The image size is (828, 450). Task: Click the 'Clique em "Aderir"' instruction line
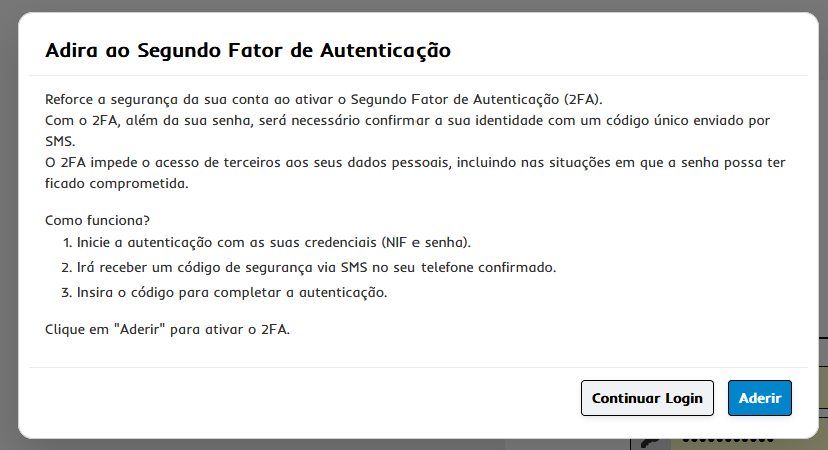point(167,329)
